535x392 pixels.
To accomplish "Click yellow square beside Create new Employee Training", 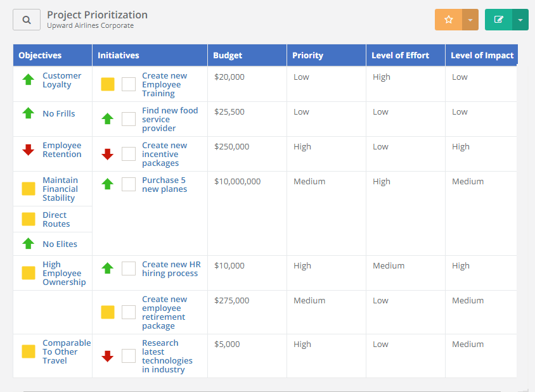I will (x=107, y=84).
